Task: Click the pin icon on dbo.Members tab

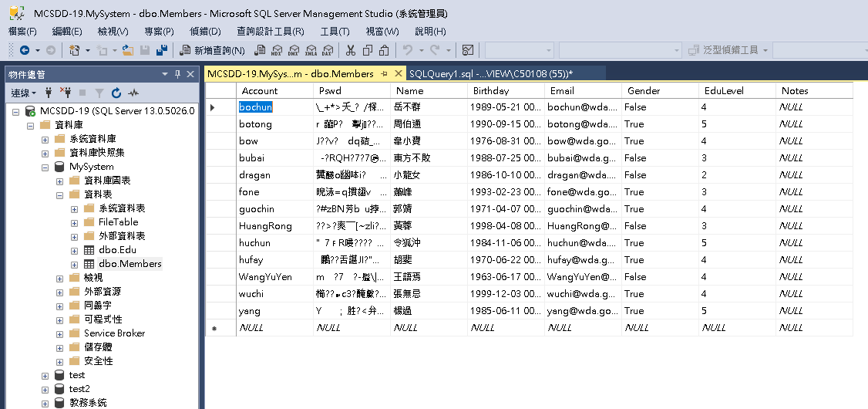Action: 384,74
